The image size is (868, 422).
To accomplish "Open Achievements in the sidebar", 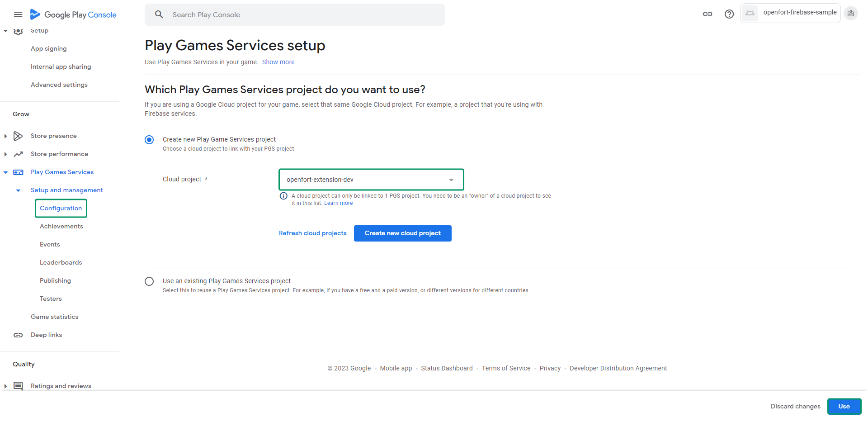I will pyautogui.click(x=61, y=226).
